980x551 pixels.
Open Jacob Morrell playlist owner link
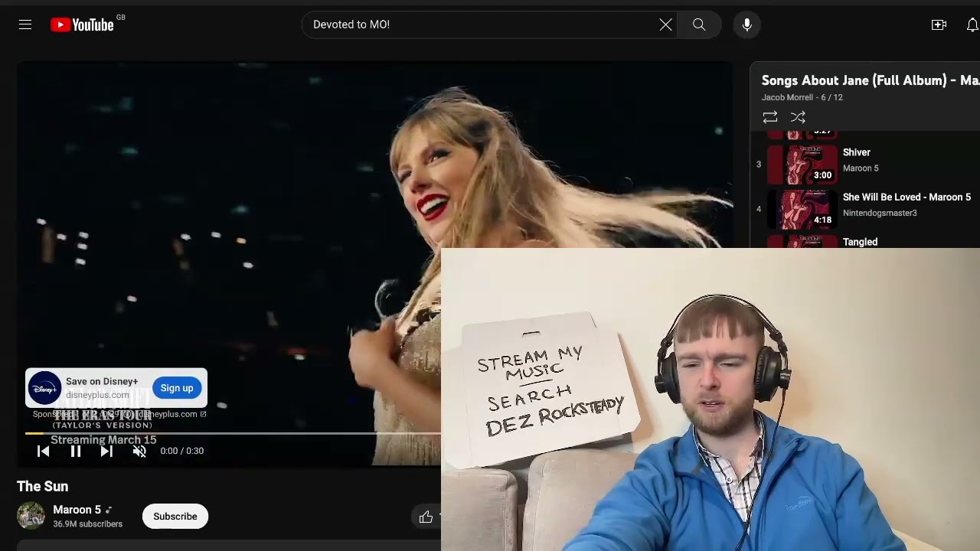pos(787,97)
